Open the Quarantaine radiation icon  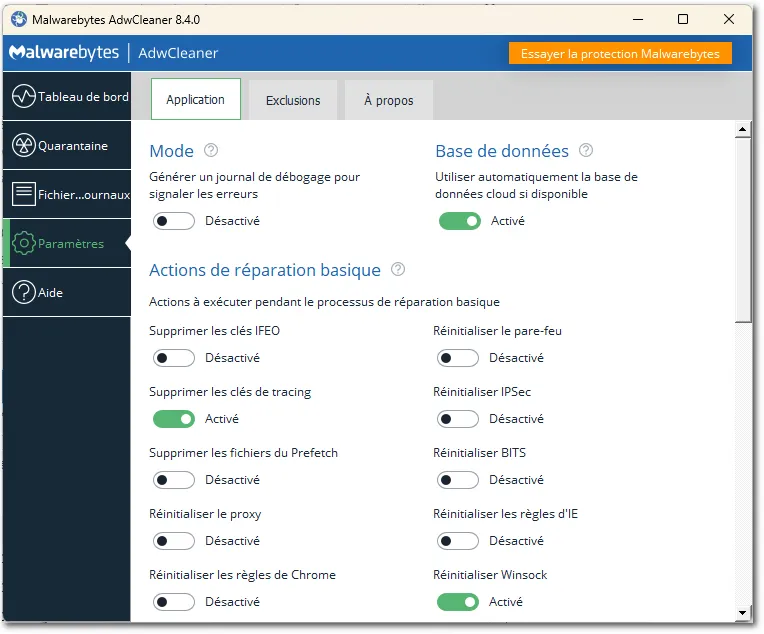click(x=24, y=145)
